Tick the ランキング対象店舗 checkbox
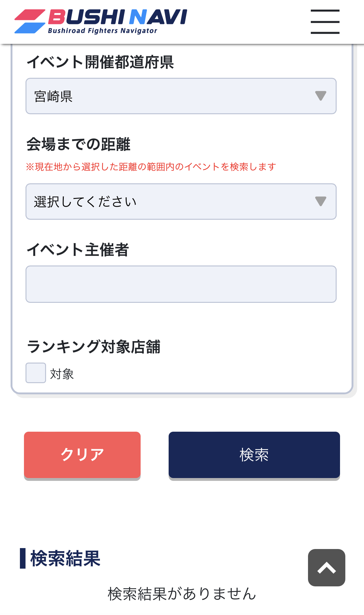The width and height of the screenshot is (364, 615). point(36,373)
